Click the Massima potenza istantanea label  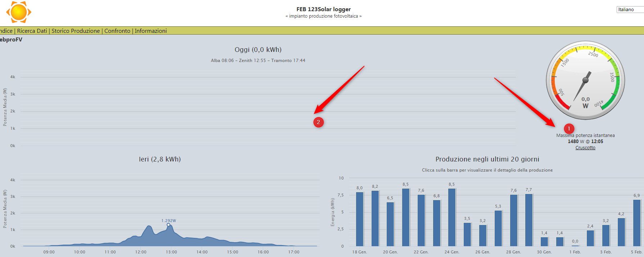tap(585, 136)
